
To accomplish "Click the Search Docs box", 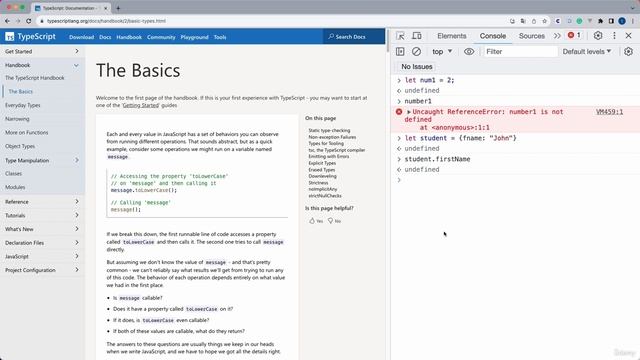I will (x=353, y=36).
